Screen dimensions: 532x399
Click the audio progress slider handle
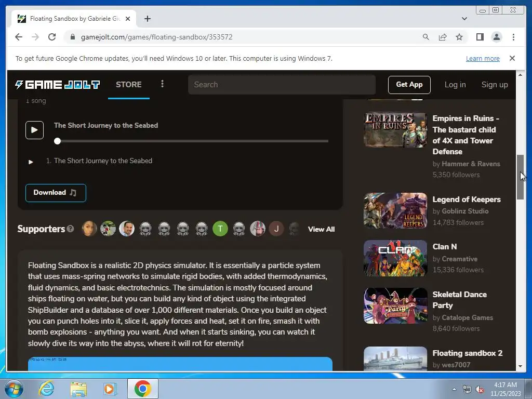[57, 141]
